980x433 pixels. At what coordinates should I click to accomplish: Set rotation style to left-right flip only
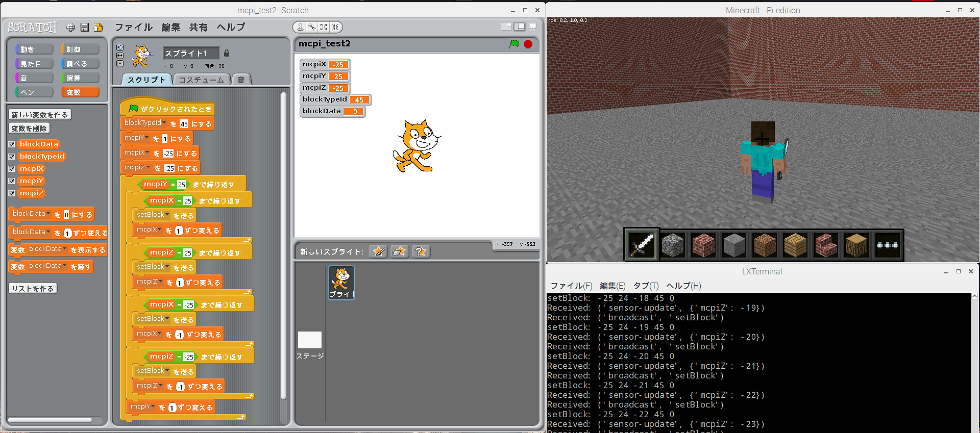click(120, 56)
